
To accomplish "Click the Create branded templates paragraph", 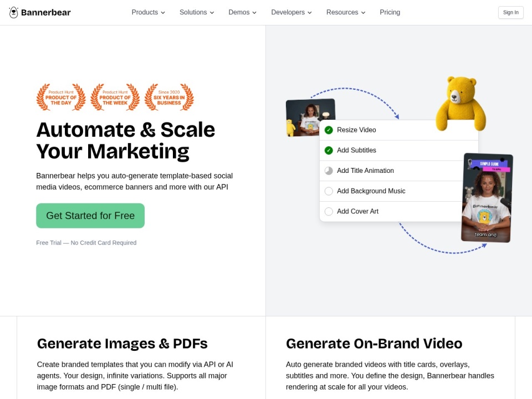I will pos(135,376).
